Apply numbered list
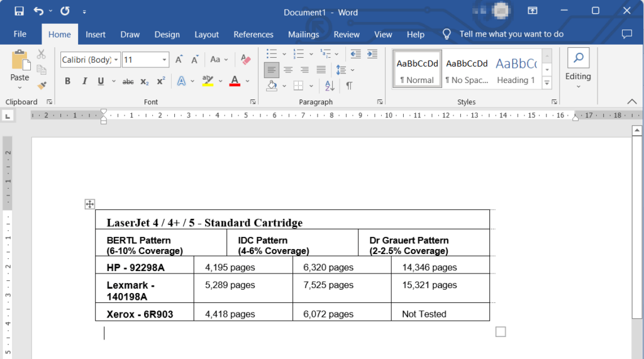The height and width of the screenshot is (359, 644). pos(298,54)
